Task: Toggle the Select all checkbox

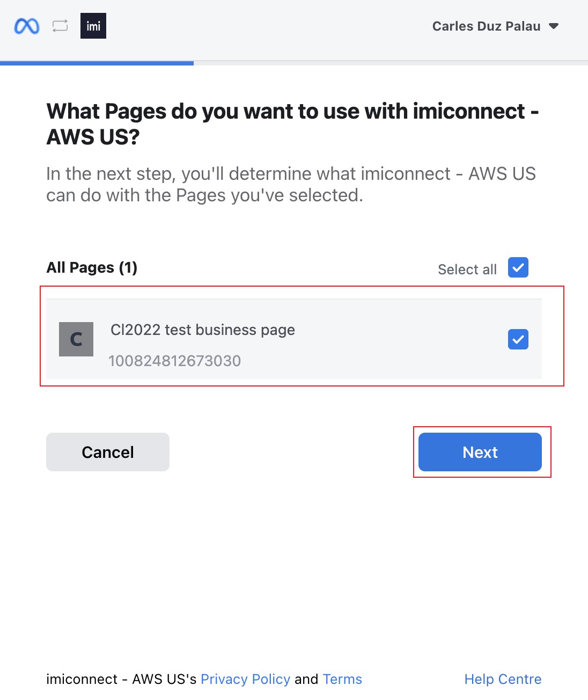Action: point(518,267)
